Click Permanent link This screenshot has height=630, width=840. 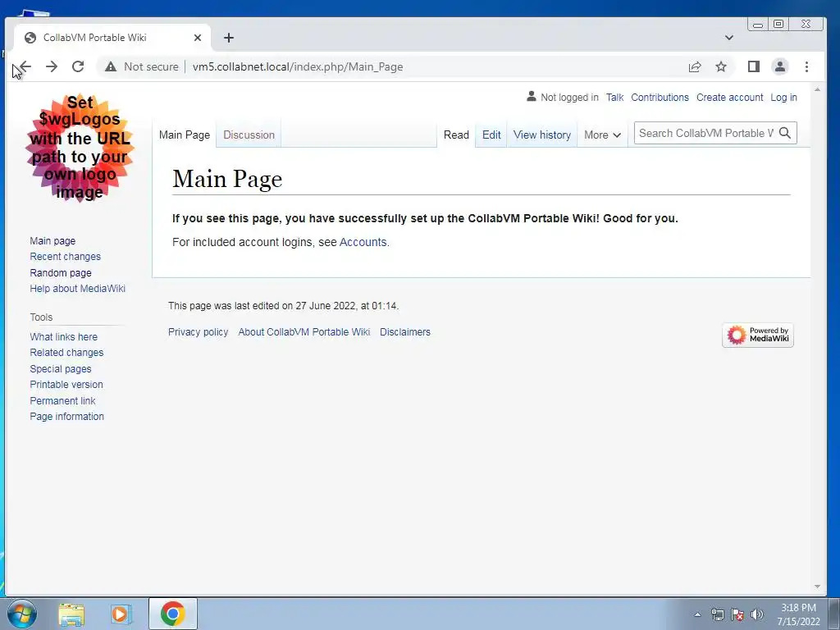coord(62,400)
